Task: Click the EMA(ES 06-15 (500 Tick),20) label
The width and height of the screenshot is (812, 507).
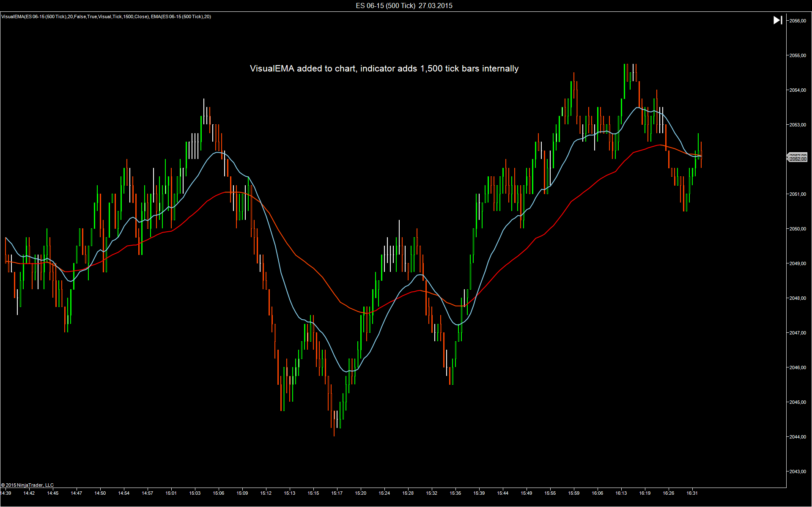Action: [x=181, y=16]
